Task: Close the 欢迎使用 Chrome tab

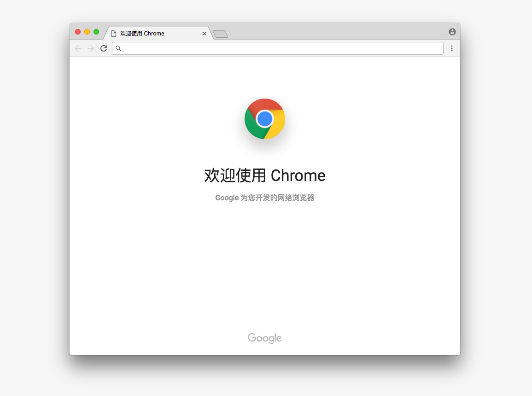Action: click(x=204, y=34)
